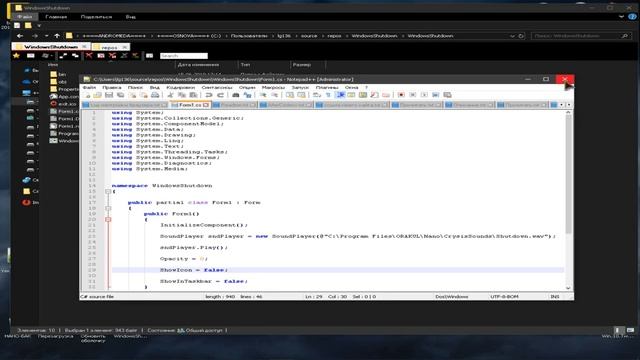Collapse the namespace fold marker at line 15
This screenshot has width=640, height=360.
pos(108,191)
